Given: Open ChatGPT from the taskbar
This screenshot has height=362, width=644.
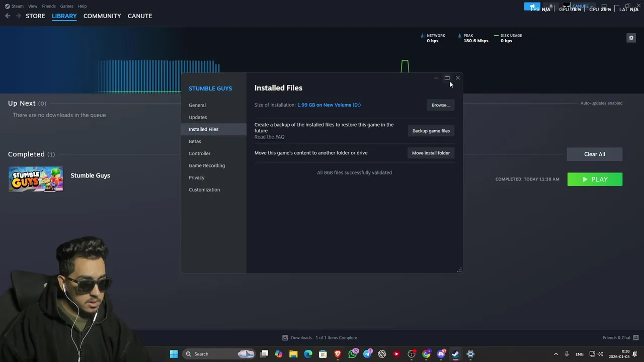Looking at the screenshot, I should click(x=382, y=354).
